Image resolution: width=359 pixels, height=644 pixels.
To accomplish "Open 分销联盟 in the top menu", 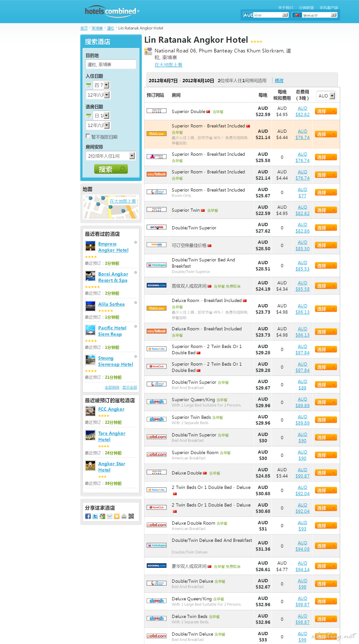I will (306, 7).
